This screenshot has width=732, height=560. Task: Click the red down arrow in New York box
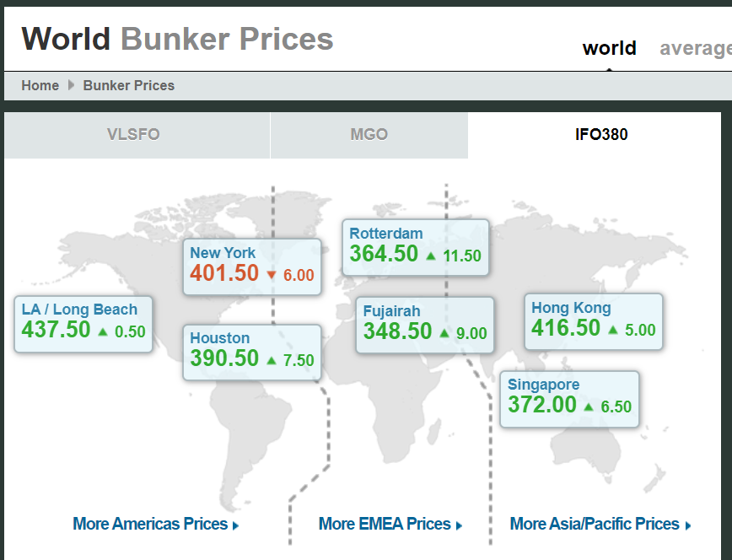point(271,275)
